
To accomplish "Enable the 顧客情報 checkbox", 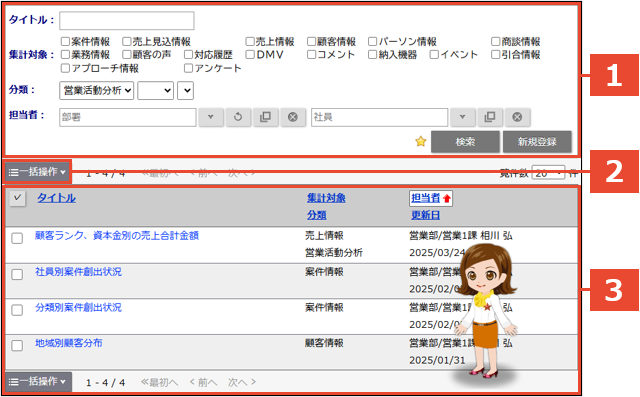I will [311, 41].
